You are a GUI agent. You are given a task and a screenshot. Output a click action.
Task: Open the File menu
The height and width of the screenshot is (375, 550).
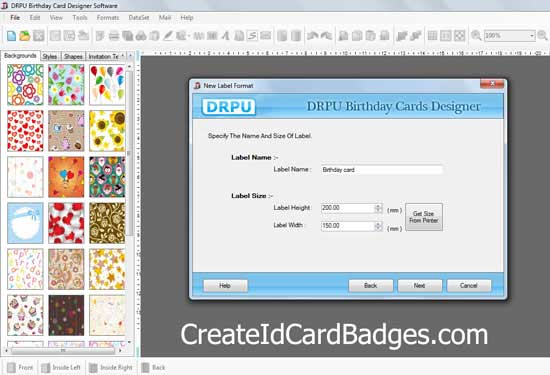point(15,18)
